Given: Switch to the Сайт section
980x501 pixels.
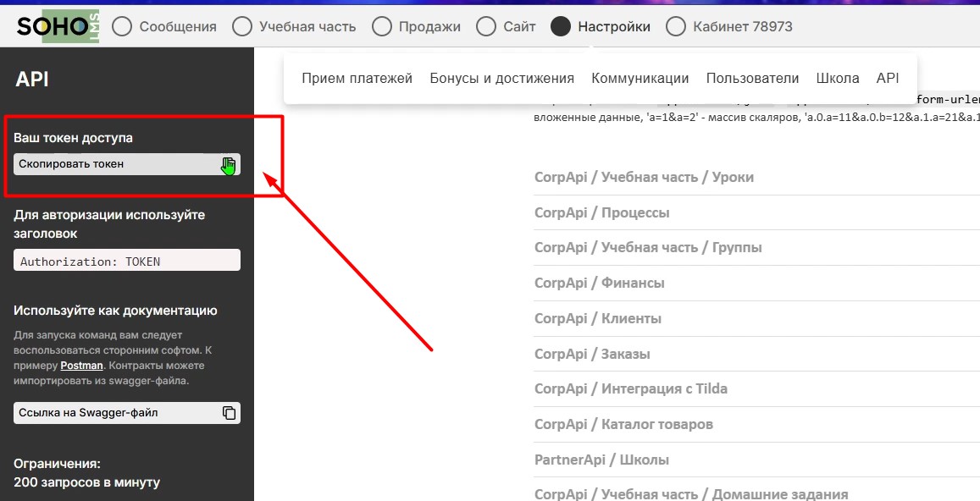Looking at the screenshot, I should (486, 27).
